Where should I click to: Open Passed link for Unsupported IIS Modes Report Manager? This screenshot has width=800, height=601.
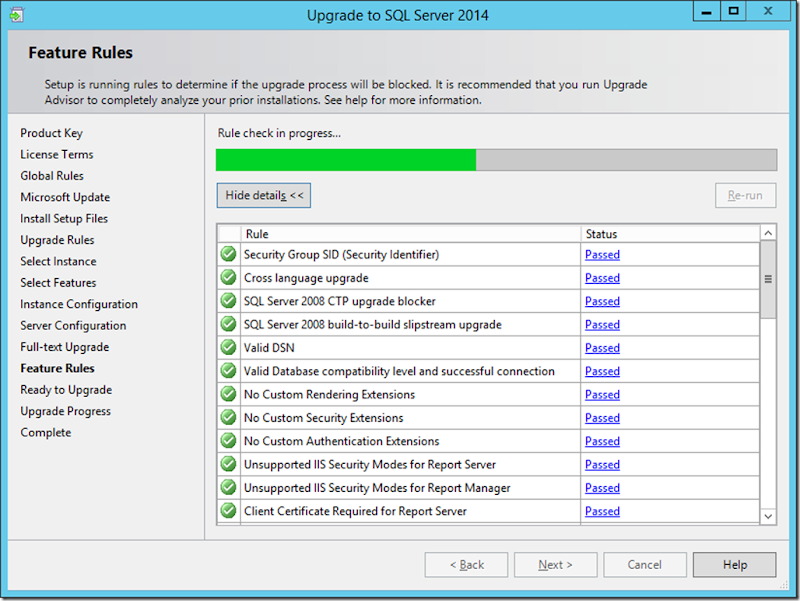tap(602, 488)
